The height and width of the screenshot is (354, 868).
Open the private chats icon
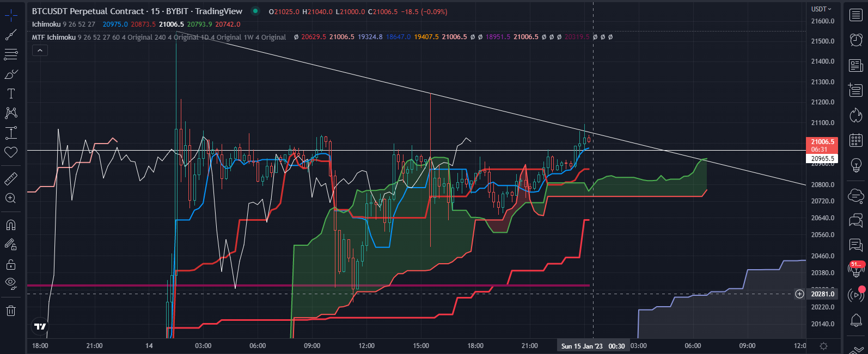[856, 220]
